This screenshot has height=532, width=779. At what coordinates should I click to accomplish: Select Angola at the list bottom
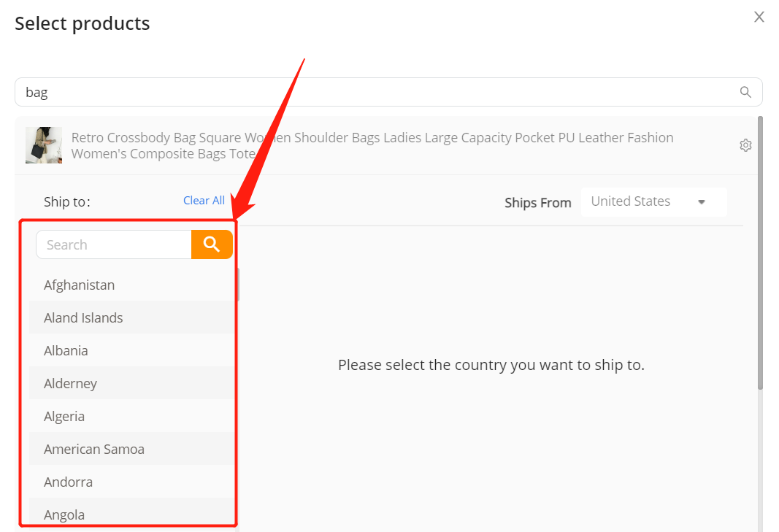[131, 514]
